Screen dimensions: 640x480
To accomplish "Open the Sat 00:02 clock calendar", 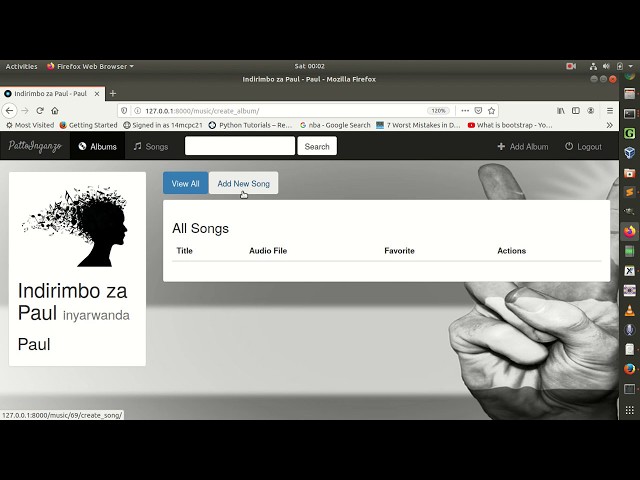I will (x=309, y=66).
